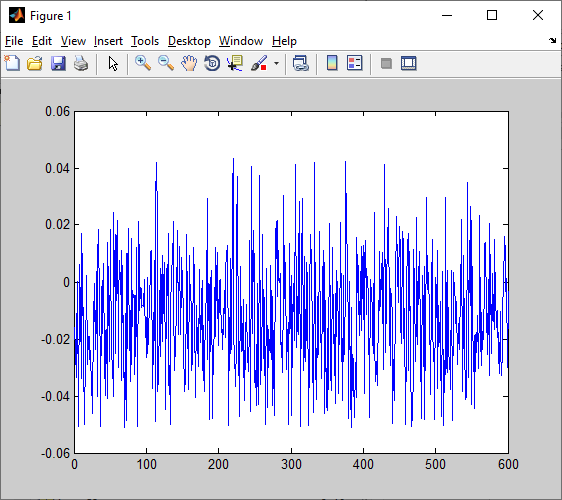The height and width of the screenshot is (500, 562).
Task: Save the figure using floppy icon
Action: click(x=58, y=63)
